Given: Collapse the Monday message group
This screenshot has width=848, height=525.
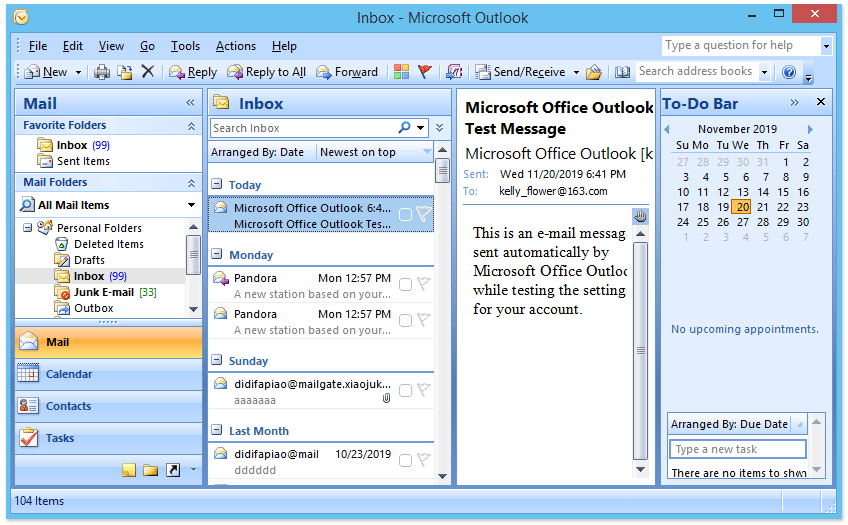Looking at the screenshot, I should pyautogui.click(x=217, y=254).
